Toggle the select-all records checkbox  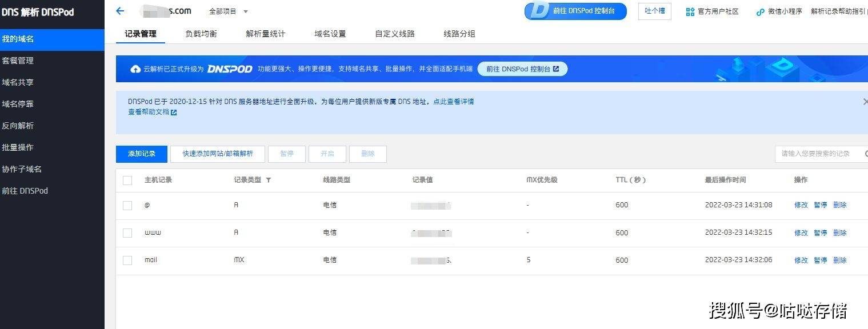[127, 180]
